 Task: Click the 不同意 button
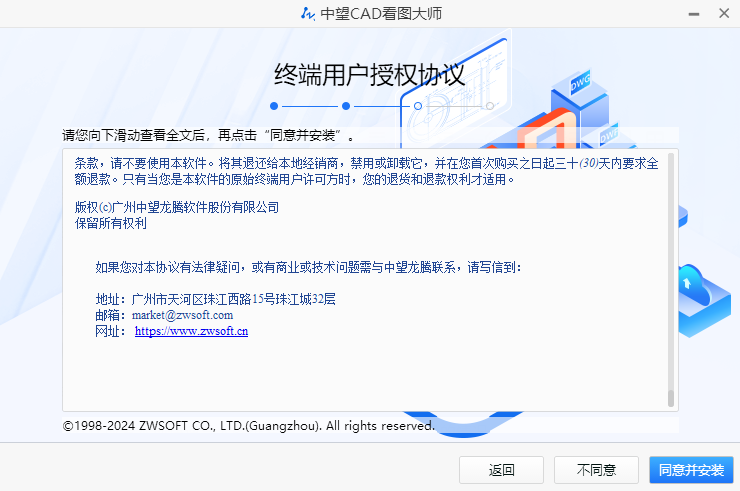tap(596, 470)
